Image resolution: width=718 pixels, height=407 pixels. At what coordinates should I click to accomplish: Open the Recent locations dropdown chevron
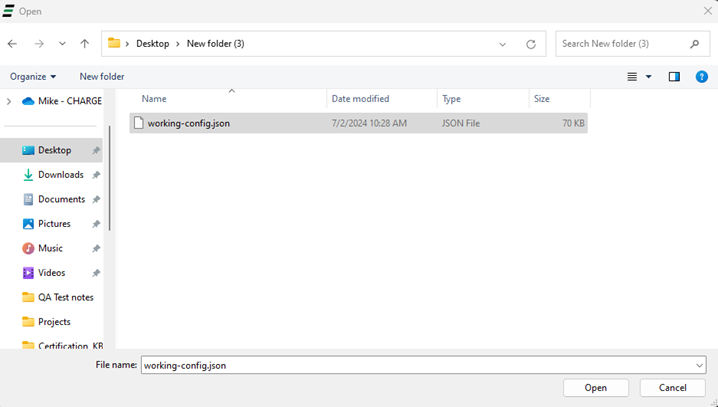coord(62,44)
